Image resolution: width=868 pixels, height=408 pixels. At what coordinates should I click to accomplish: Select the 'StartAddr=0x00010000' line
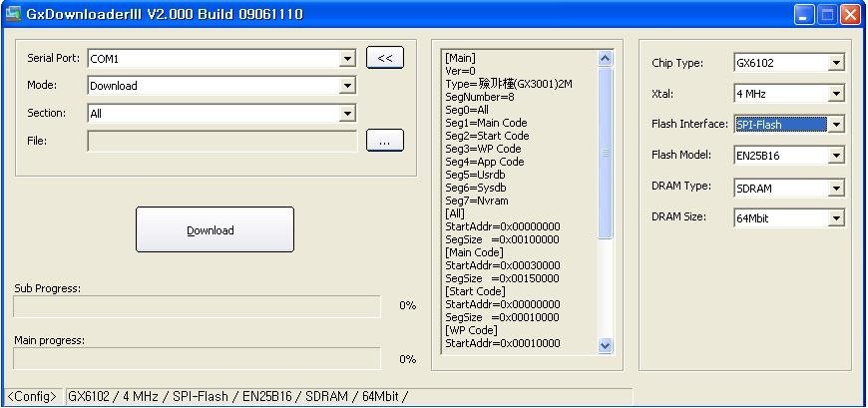(x=503, y=343)
